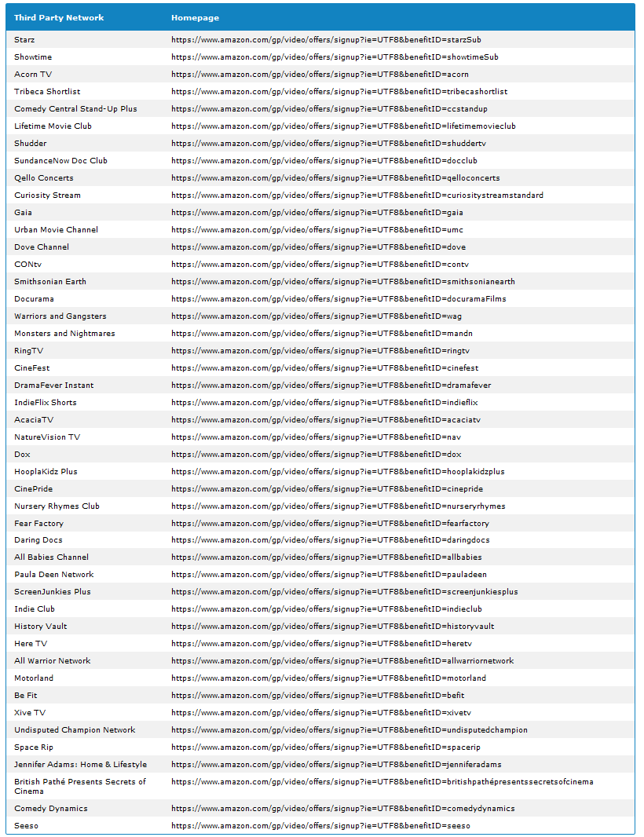Select the Monsters and Nightmares cell

point(64,333)
